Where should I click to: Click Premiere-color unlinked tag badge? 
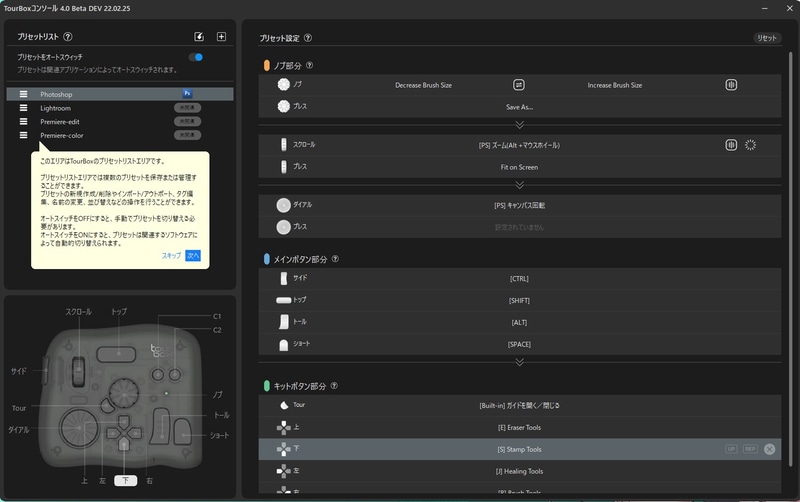[187, 135]
